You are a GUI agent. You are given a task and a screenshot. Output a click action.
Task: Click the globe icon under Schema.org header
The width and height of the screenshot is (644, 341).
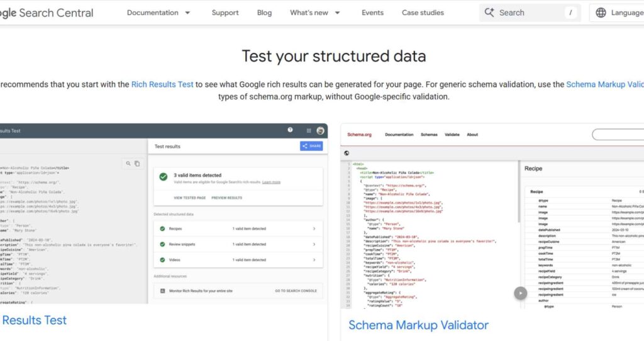(347, 154)
